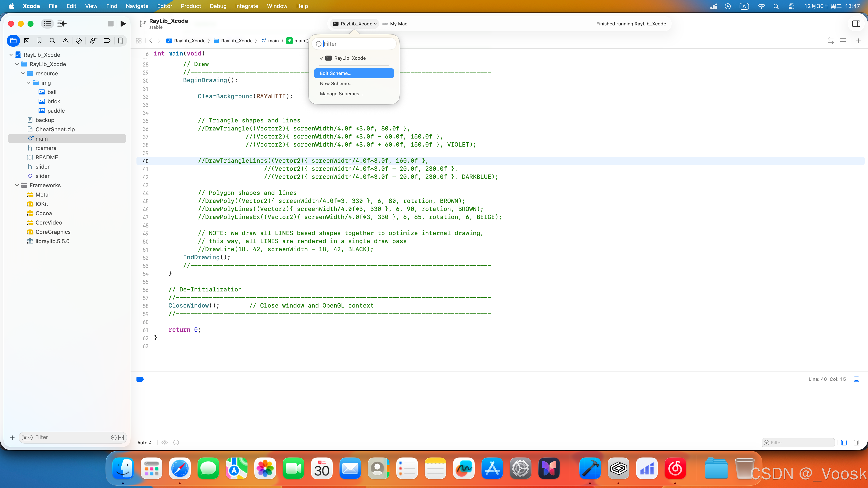Choose Manage Schemes... option
Viewport: 868px width, 488px height.
pos(341,94)
